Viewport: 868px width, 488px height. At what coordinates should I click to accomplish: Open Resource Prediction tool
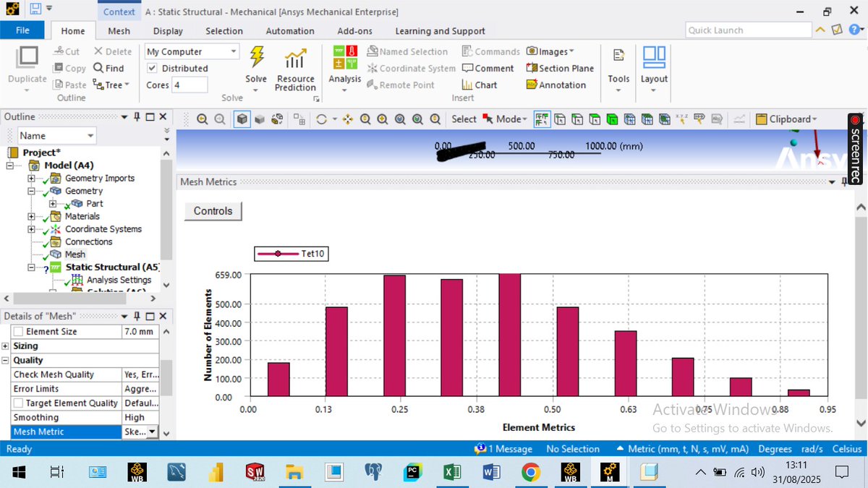tap(295, 71)
